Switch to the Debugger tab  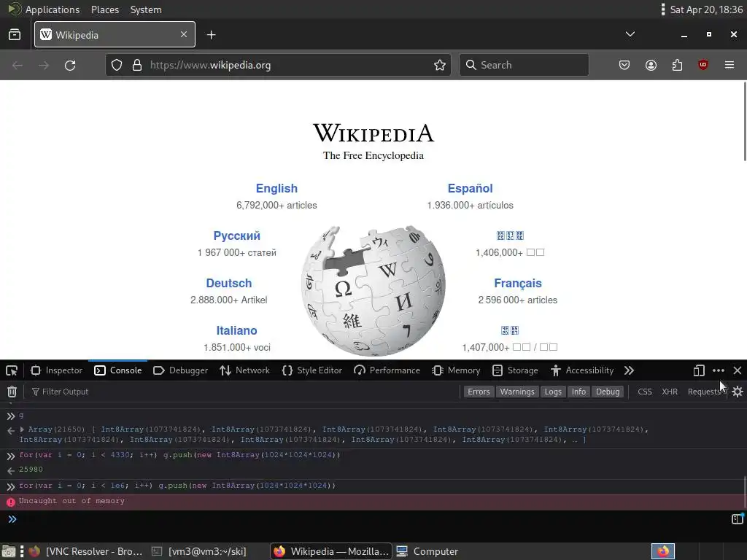pos(181,370)
